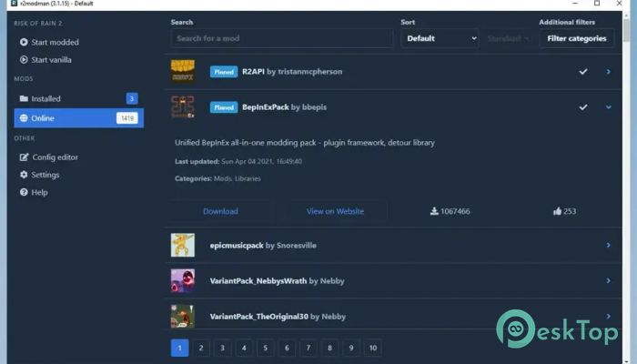Click the Online globe icon
637x364 pixels.
pos(24,117)
